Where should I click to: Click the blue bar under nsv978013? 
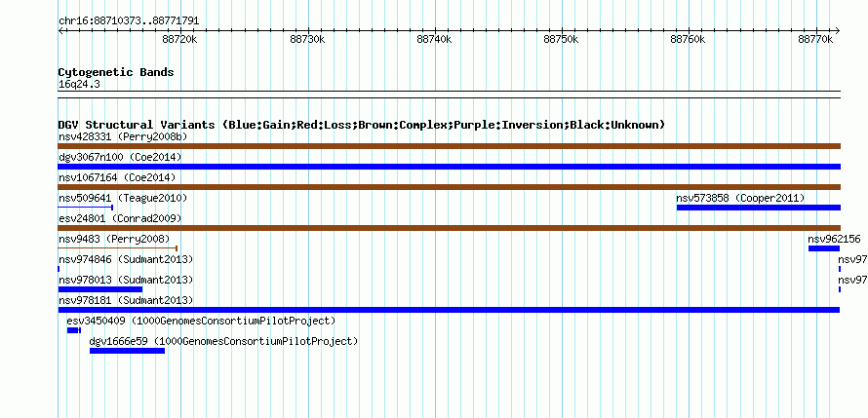(100, 289)
